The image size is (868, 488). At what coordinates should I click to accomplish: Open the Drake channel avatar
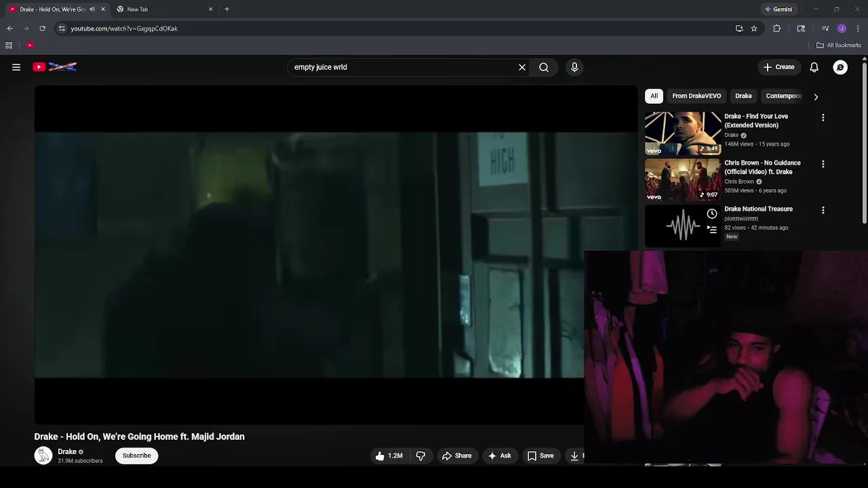tap(43, 455)
